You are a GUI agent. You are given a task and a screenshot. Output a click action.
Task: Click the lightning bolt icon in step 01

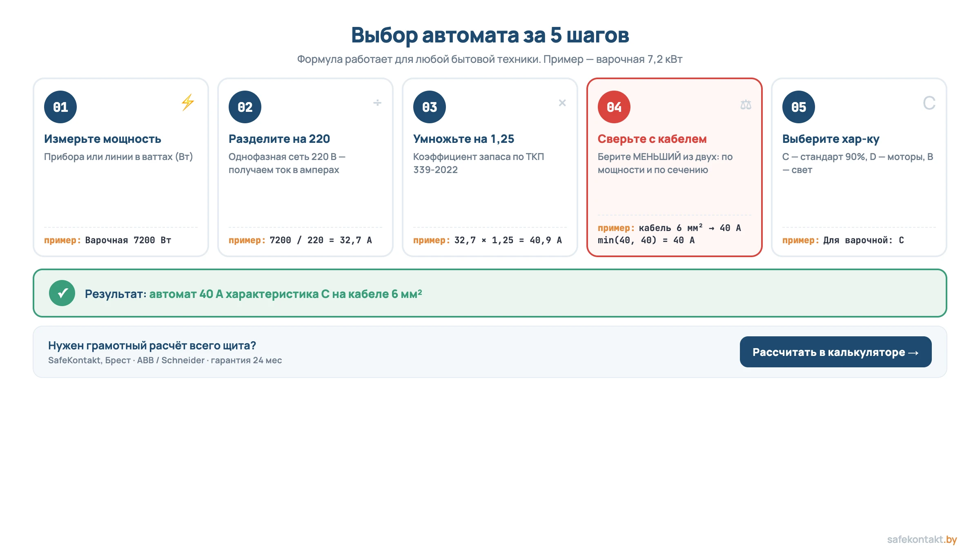point(188,102)
